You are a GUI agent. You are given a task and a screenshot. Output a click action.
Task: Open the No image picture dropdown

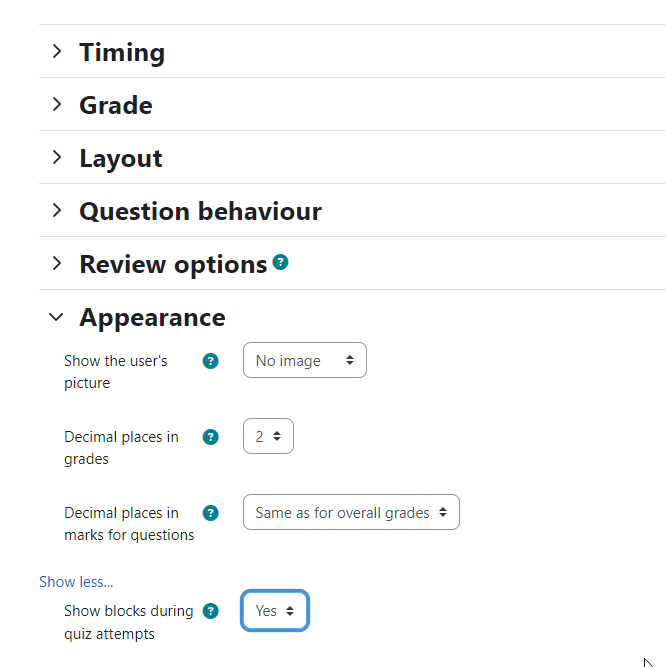[305, 360]
